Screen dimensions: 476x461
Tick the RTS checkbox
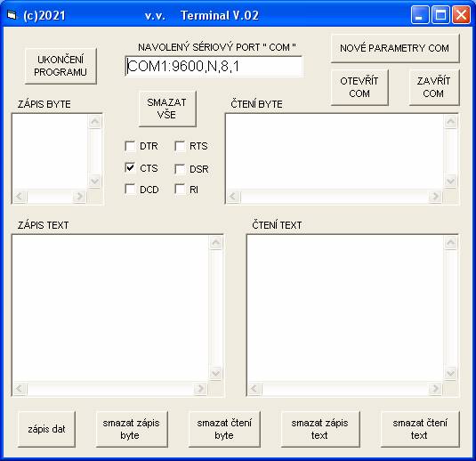[180, 146]
